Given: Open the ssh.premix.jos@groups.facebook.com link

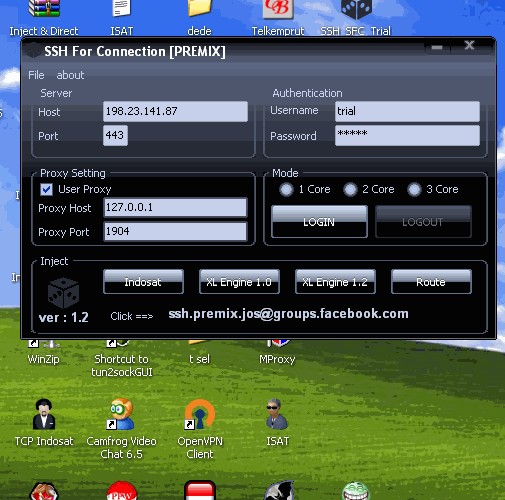Looking at the screenshot, I should [288, 314].
